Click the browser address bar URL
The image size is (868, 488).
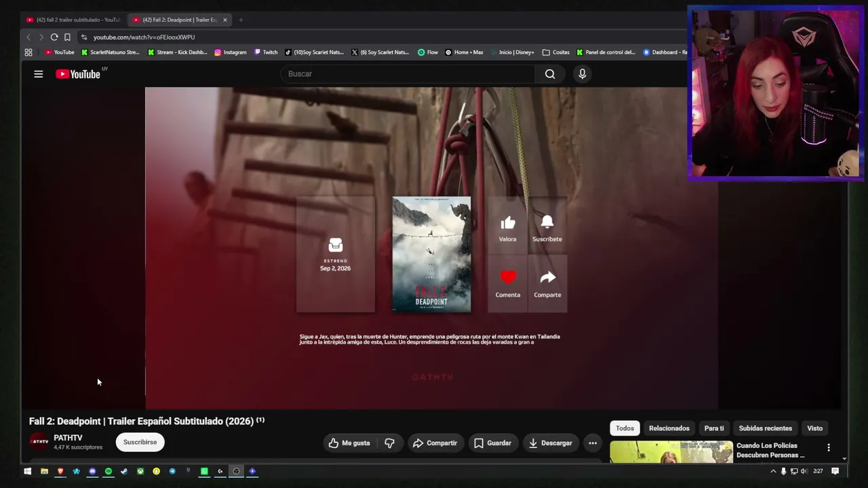pos(144,37)
